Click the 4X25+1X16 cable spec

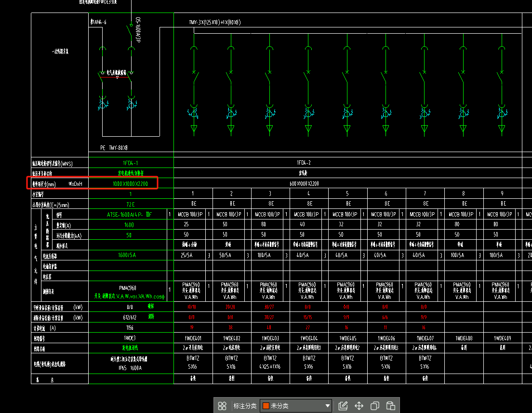pyautogui.click(x=270, y=367)
